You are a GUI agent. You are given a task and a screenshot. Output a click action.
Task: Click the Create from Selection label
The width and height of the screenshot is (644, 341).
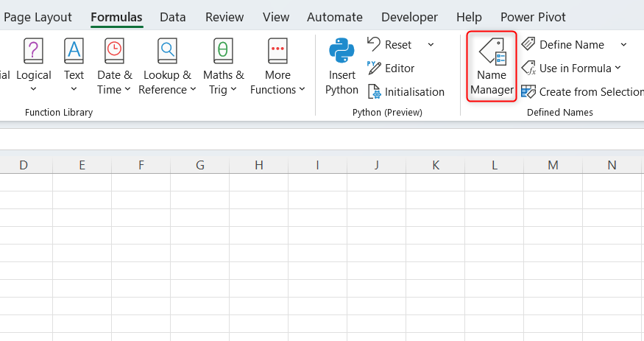pos(592,92)
